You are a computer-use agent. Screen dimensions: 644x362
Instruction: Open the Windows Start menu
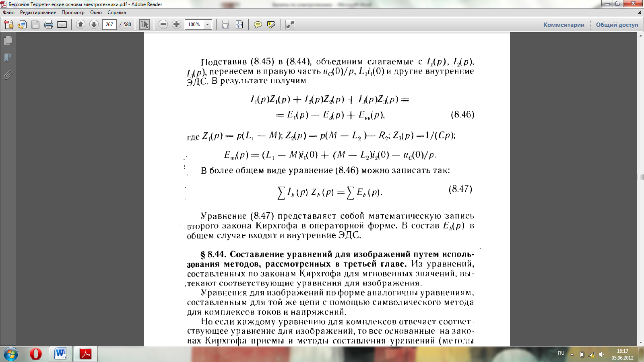10,354
